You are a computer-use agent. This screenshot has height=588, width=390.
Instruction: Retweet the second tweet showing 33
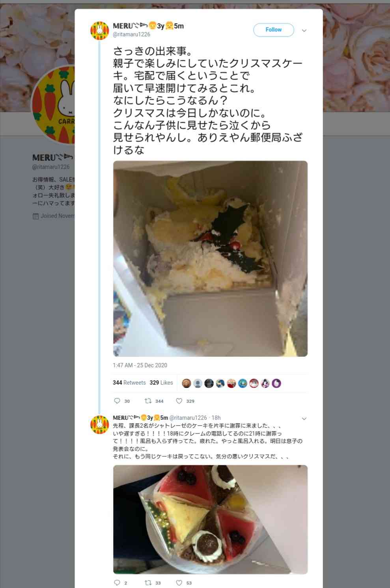[x=148, y=582]
